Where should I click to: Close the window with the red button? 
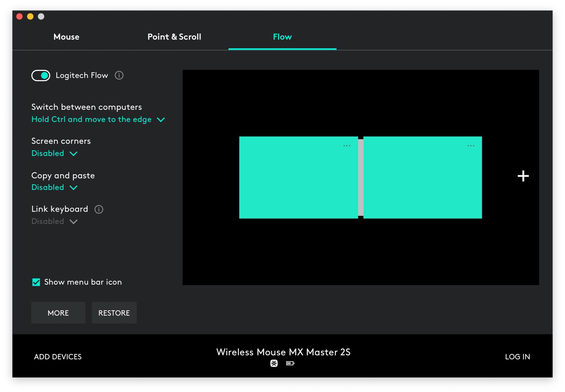(x=20, y=17)
